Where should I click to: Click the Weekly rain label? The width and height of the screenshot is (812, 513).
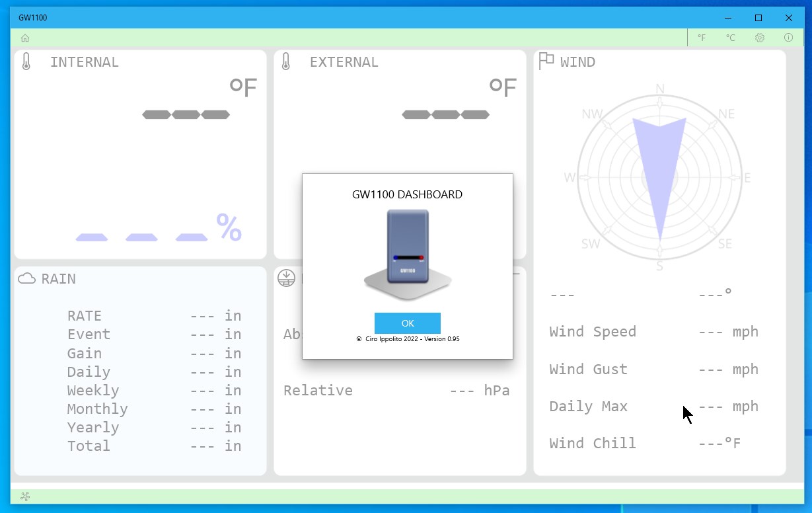(x=93, y=391)
